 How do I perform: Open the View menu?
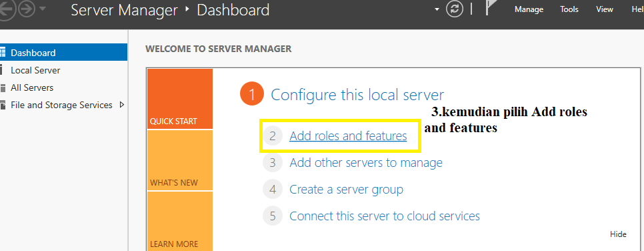click(x=605, y=9)
